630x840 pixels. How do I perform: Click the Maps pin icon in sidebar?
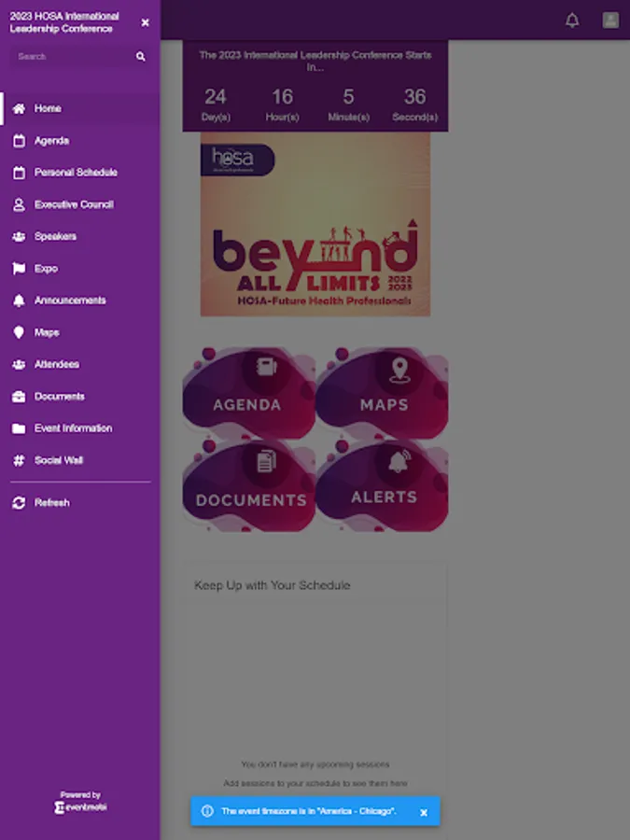coord(19,332)
